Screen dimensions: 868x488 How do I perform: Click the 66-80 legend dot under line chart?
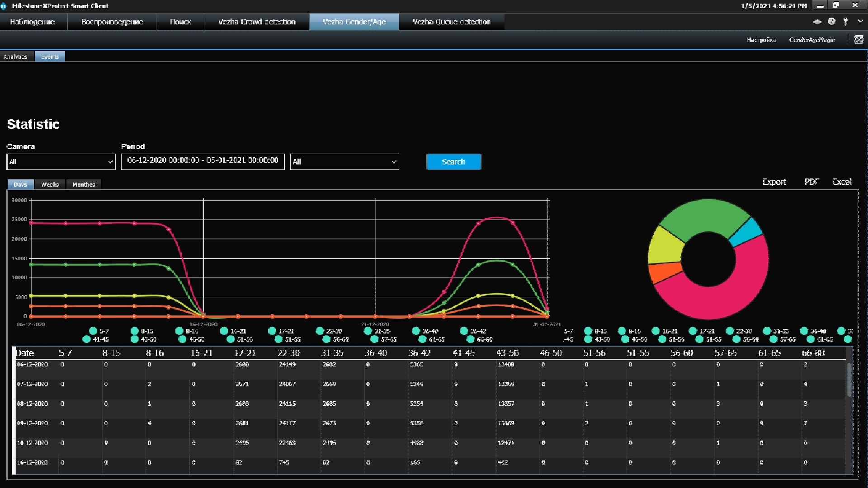(471, 339)
